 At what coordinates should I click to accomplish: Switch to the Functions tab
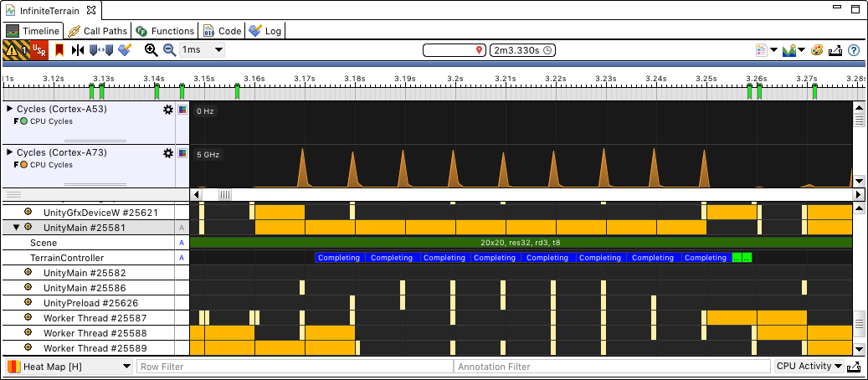pos(165,31)
